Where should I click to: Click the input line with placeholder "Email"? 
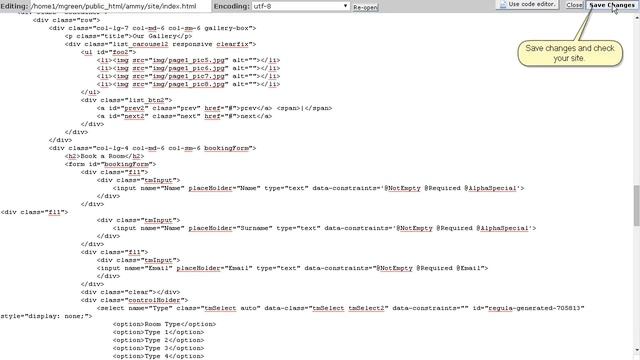[292, 268]
